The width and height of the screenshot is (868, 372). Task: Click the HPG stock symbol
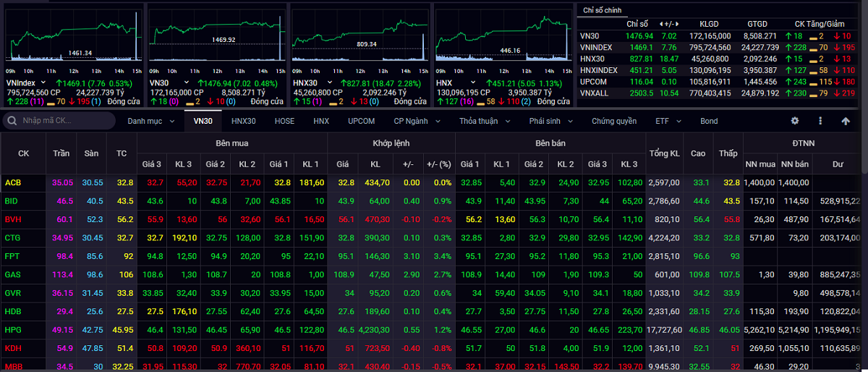point(12,329)
